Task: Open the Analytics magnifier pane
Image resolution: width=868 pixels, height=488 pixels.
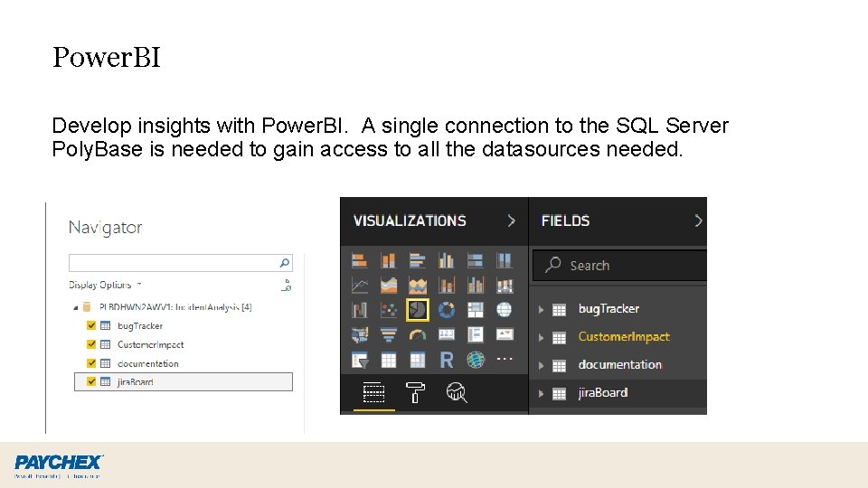Action: coord(457,392)
